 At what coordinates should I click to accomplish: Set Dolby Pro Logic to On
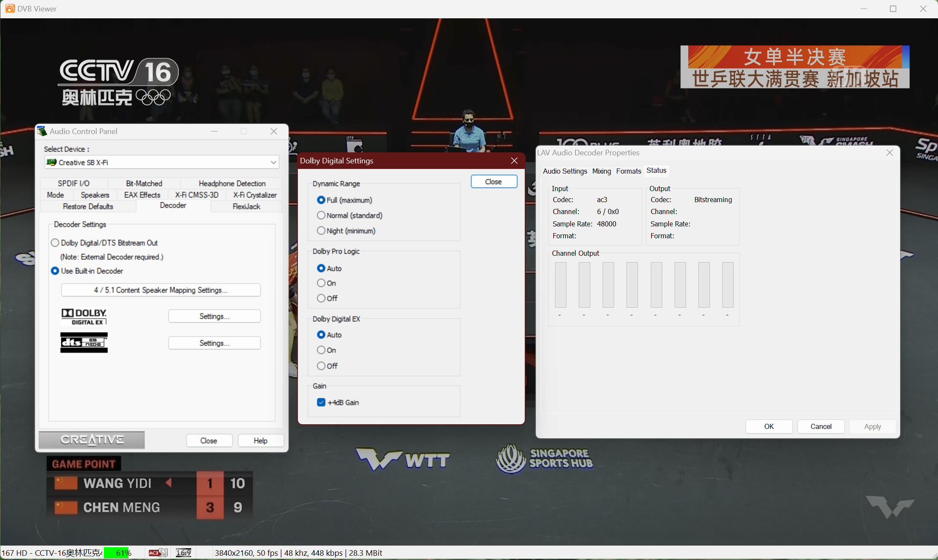point(326,283)
